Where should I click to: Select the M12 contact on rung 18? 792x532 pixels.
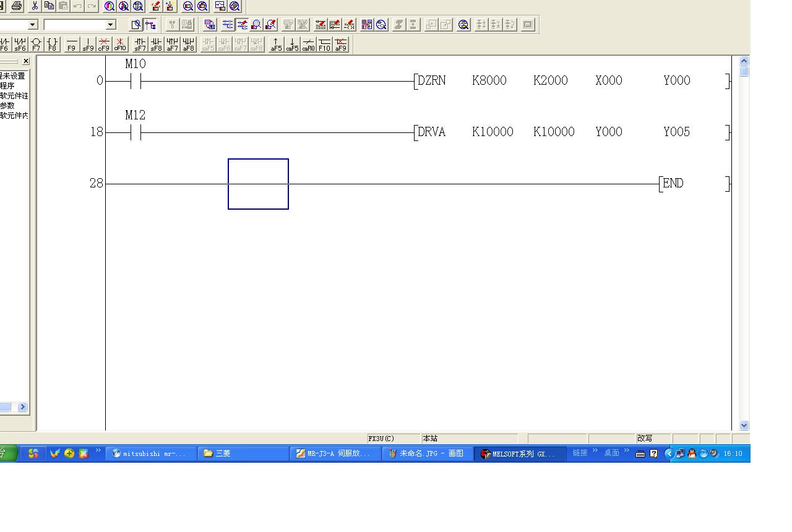pos(136,132)
